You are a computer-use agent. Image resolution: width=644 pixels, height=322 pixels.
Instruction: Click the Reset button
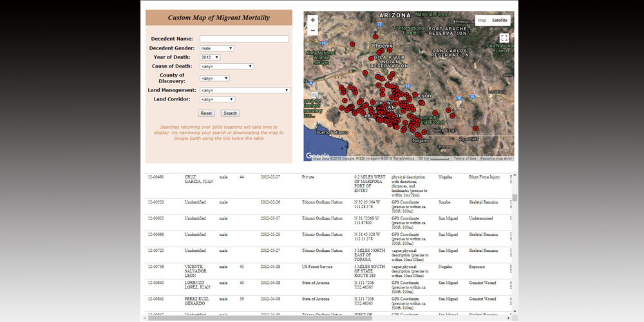pos(206,113)
